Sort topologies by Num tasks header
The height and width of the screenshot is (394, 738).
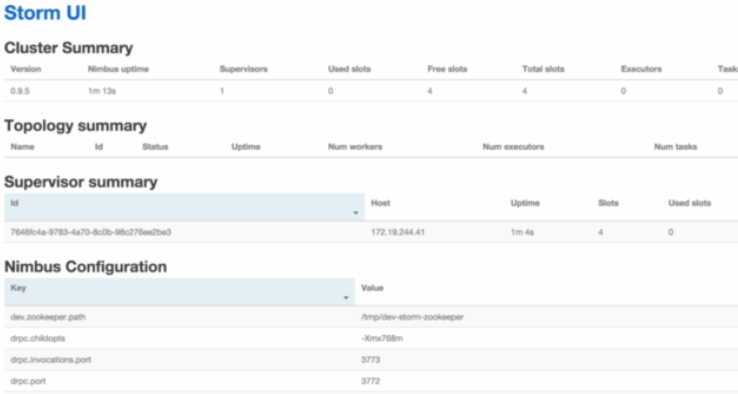coord(675,146)
